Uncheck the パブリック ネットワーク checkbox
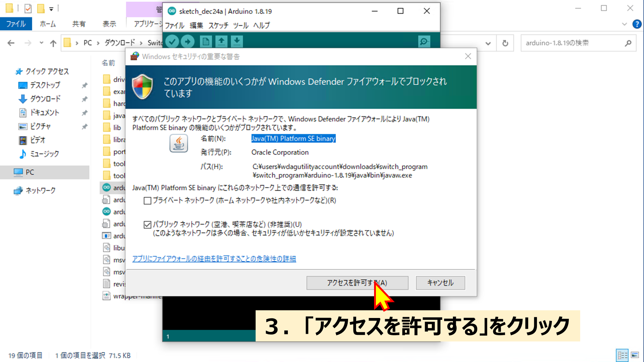644x362 pixels. 147,225
